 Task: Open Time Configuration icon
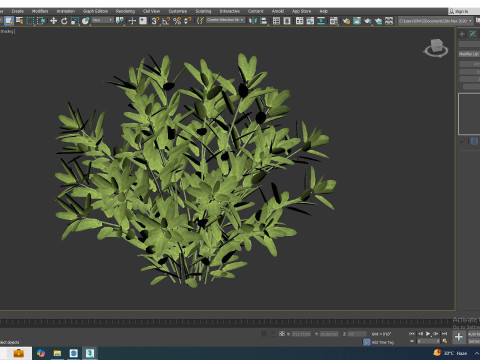coord(445,341)
